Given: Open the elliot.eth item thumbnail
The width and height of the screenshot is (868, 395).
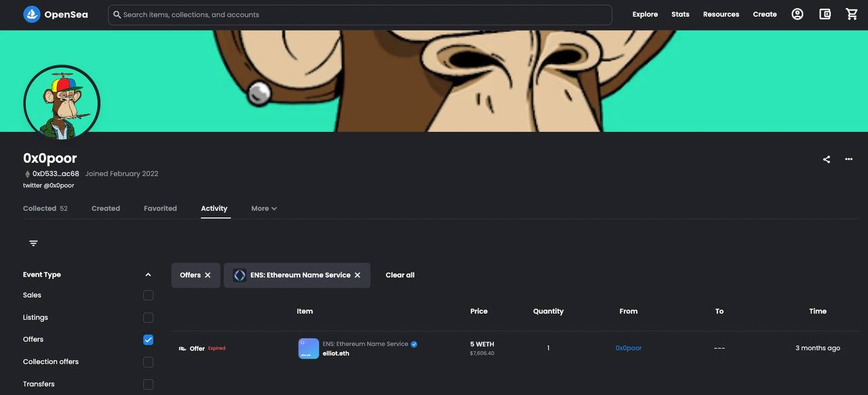Looking at the screenshot, I should pyautogui.click(x=309, y=348).
